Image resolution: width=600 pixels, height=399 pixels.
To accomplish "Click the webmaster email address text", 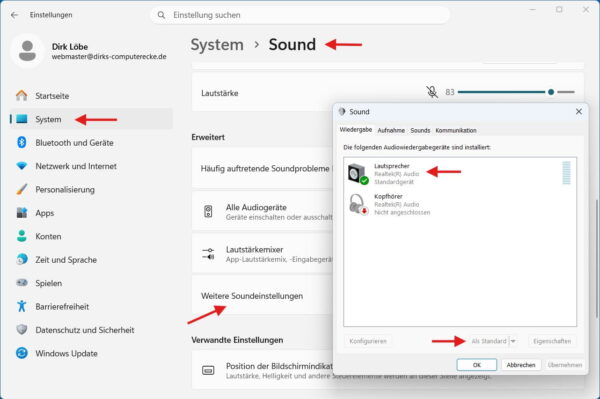I will tap(109, 57).
